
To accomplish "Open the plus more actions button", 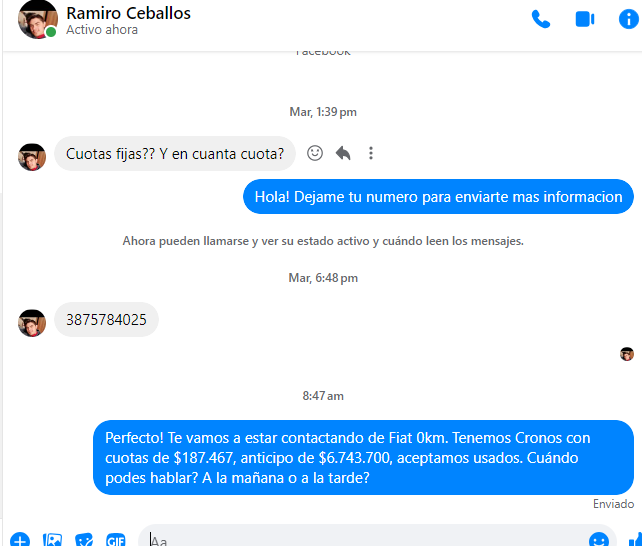I will pyautogui.click(x=20, y=540).
